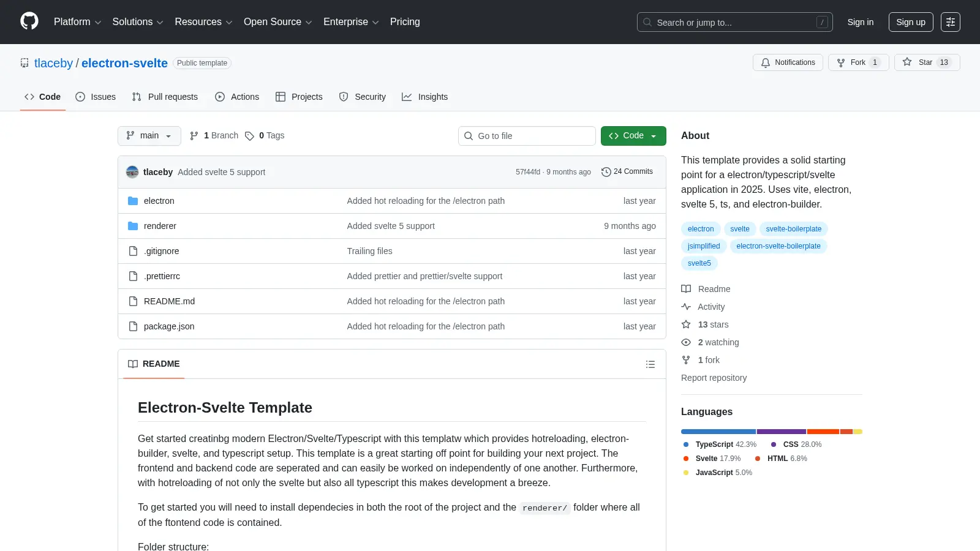Expand the Solutions menu
The height and width of the screenshot is (551, 980).
[x=138, y=22]
